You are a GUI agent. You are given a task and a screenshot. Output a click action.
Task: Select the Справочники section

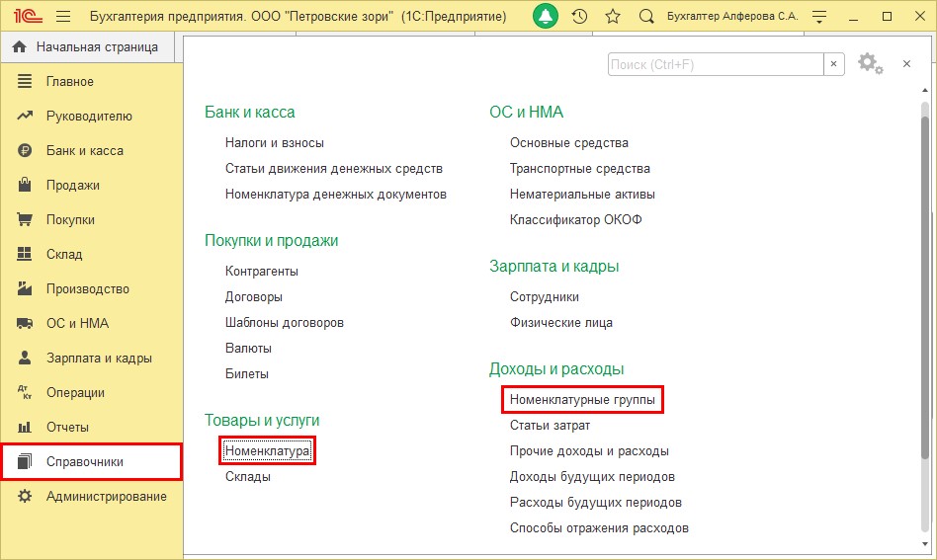click(x=92, y=461)
